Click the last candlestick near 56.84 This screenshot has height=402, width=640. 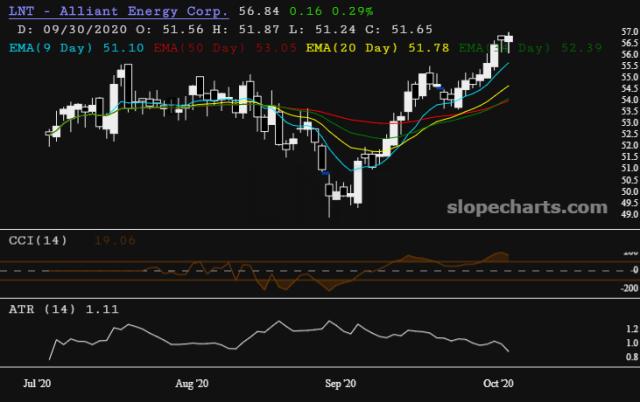[x=509, y=39]
